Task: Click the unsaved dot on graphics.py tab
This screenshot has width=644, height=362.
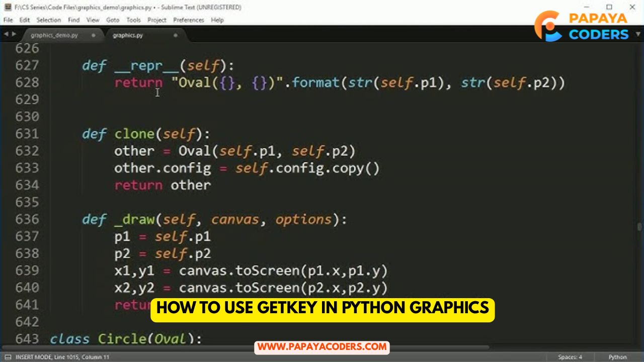Action: [x=175, y=36]
